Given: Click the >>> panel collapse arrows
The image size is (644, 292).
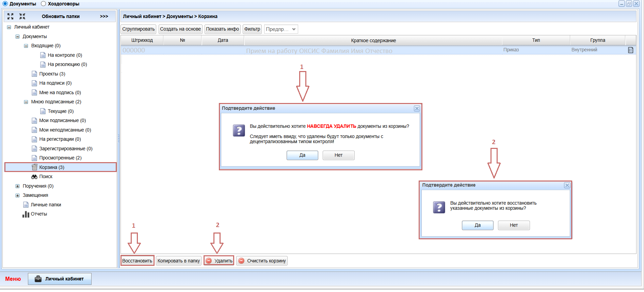Looking at the screenshot, I should click(104, 16).
